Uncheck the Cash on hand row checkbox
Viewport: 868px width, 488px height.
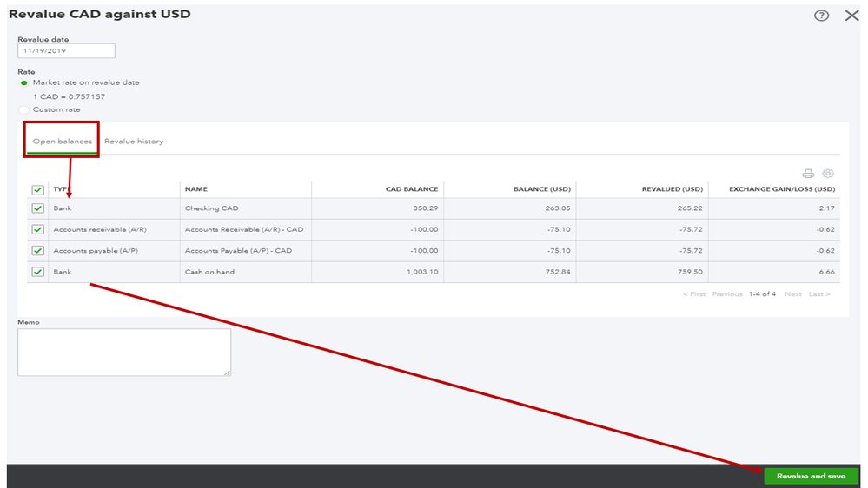point(37,272)
